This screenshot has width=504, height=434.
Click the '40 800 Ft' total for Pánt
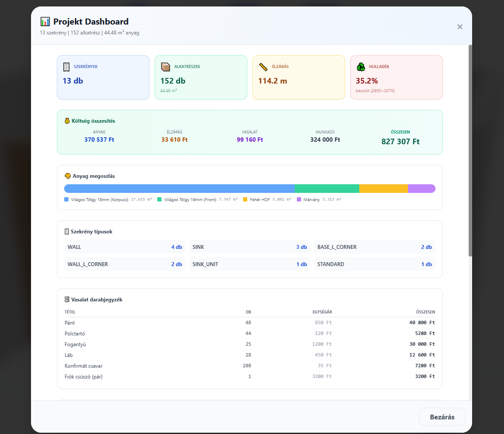coord(422,322)
